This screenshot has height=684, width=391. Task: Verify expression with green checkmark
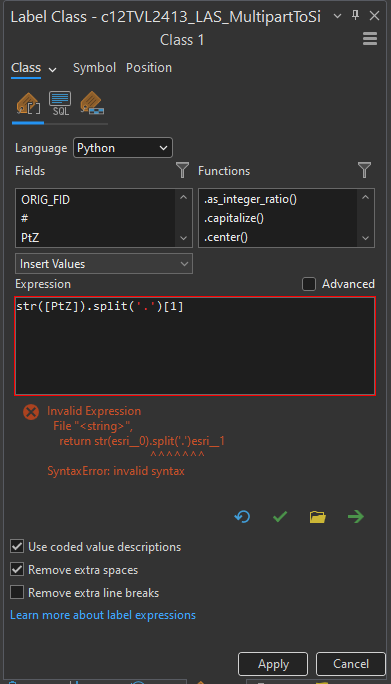pos(280,517)
